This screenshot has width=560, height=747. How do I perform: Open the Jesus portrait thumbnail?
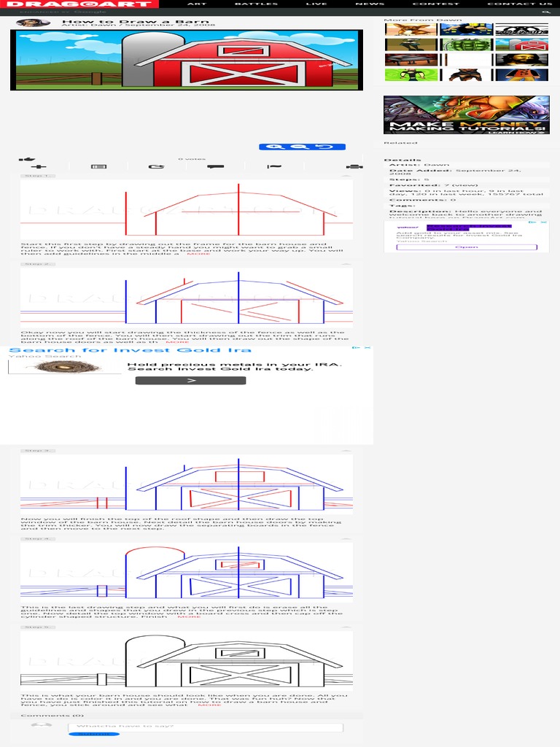pyautogui.click(x=521, y=60)
